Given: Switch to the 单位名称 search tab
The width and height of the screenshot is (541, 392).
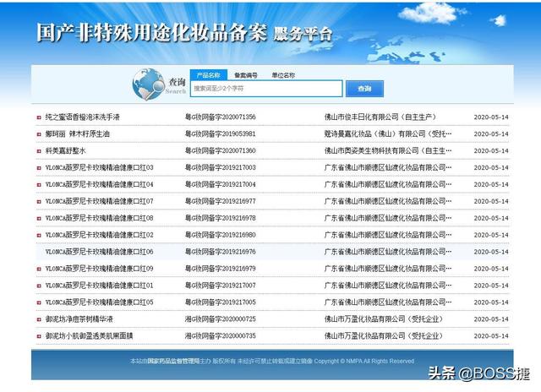Looking at the screenshot, I should (283, 75).
